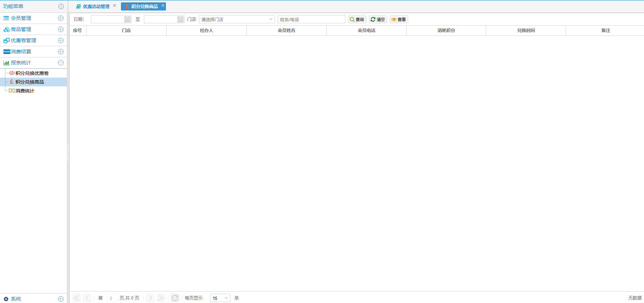
Task: Expand the 商品管理 menu section
Action: [x=61, y=29]
